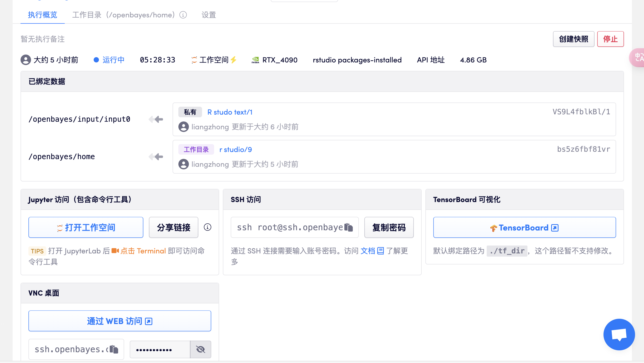Click the VNC password input field
The height and width of the screenshot is (363, 644).
point(160,349)
